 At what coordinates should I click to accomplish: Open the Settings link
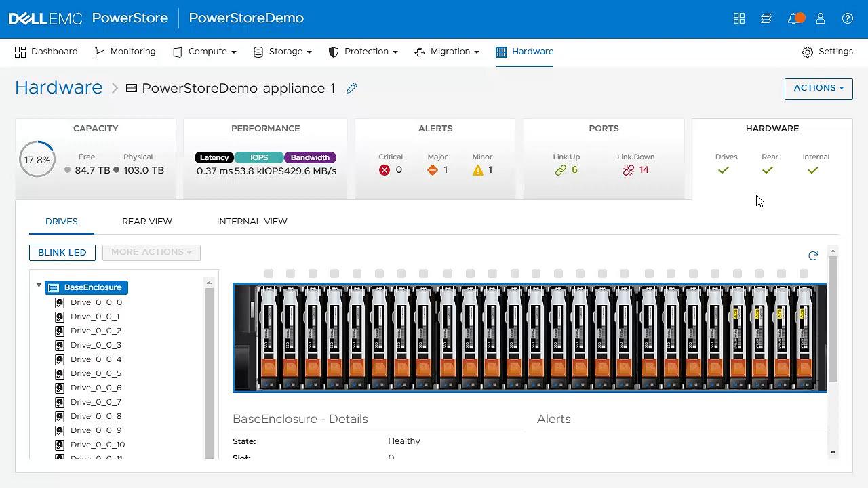tap(827, 52)
